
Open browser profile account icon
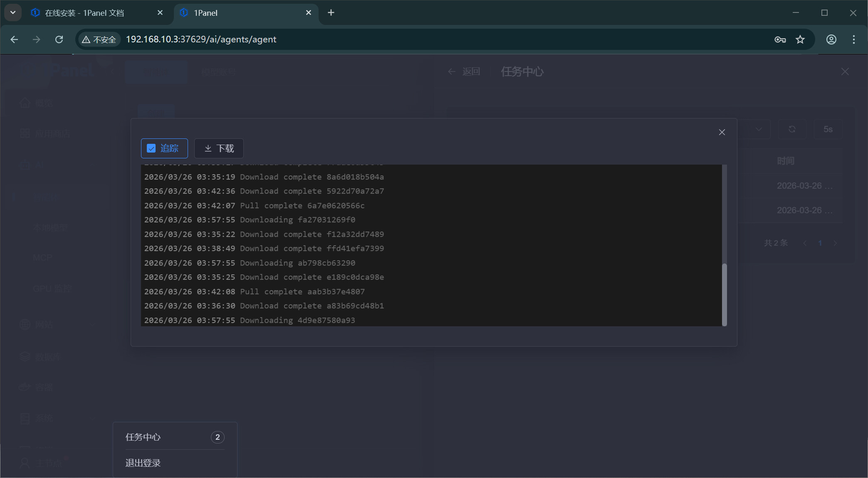(x=831, y=39)
